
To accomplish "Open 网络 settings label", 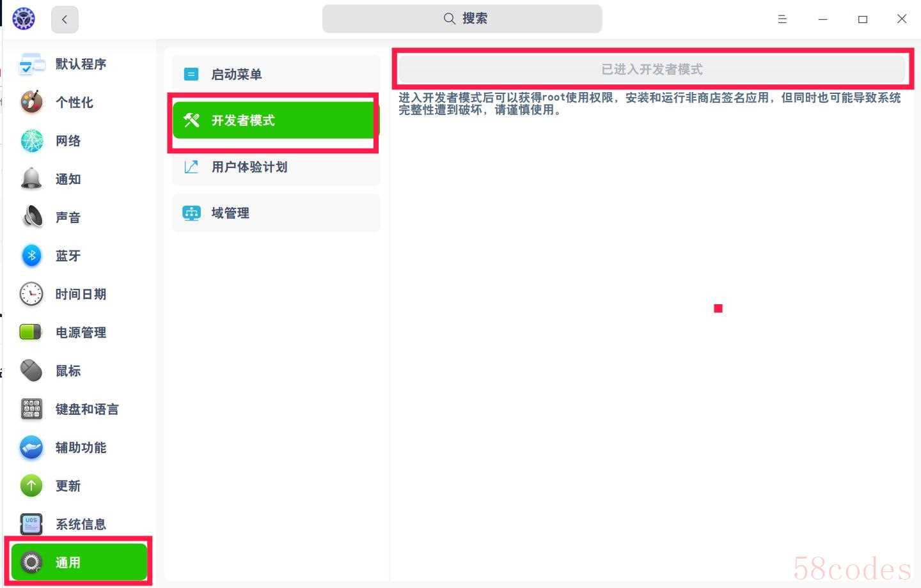I will pos(68,141).
